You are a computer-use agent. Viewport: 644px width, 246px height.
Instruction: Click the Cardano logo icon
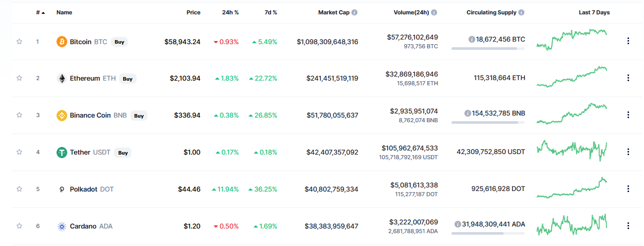(62, 226)
